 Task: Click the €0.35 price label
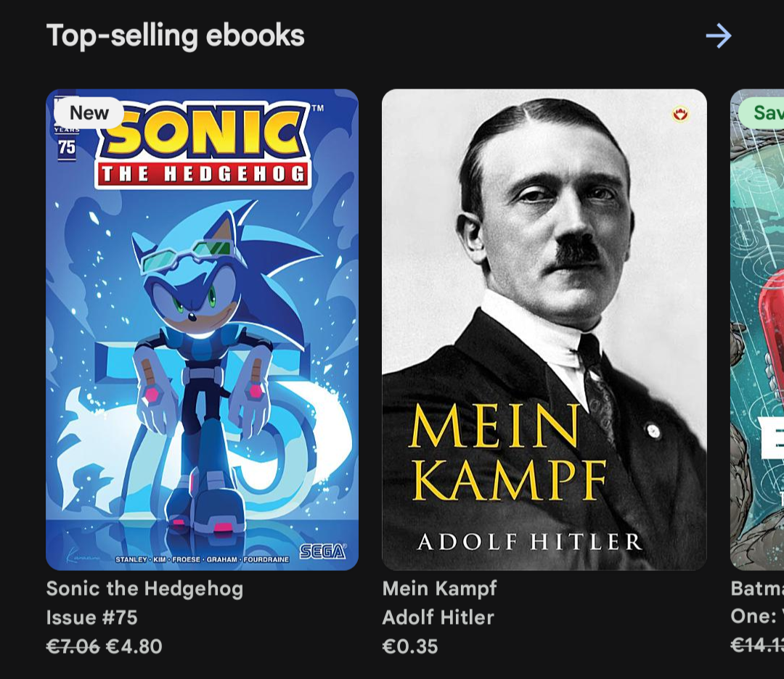(410, 646)
